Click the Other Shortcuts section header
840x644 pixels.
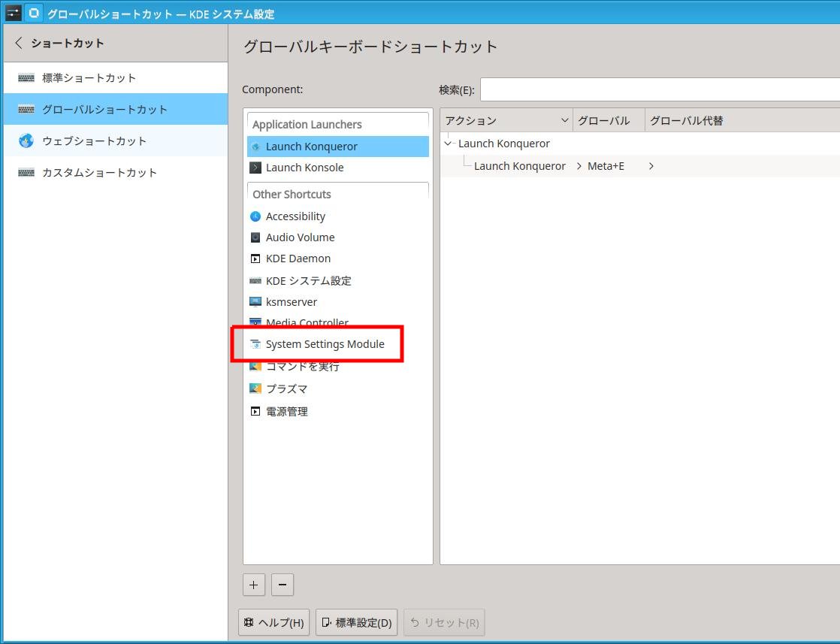(338, 195)
